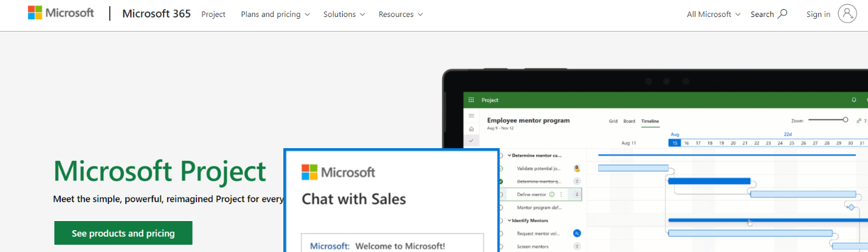The image size is (868, 252).
Task: Click the Microsoft logo in the header
Action: [x=61, y=13]
